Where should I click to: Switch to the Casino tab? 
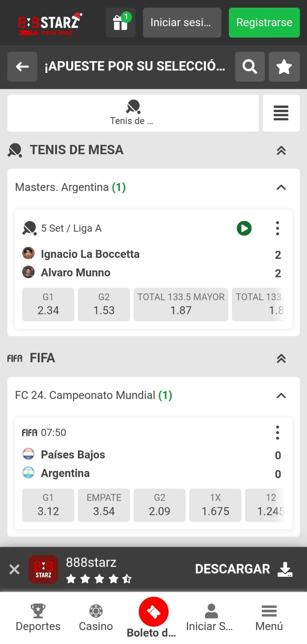click(96, 617)
